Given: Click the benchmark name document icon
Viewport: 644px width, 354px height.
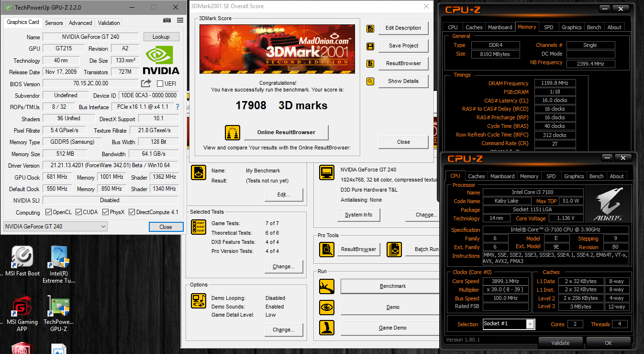Looking at the screenshot, I should point(199,172).
